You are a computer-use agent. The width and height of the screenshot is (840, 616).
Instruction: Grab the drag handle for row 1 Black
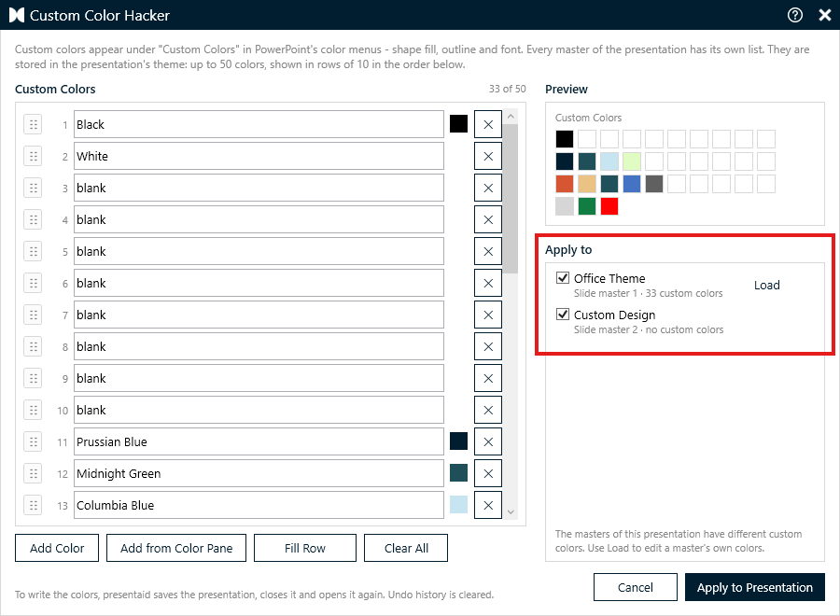pyautogui.click(x=34, y=125)
